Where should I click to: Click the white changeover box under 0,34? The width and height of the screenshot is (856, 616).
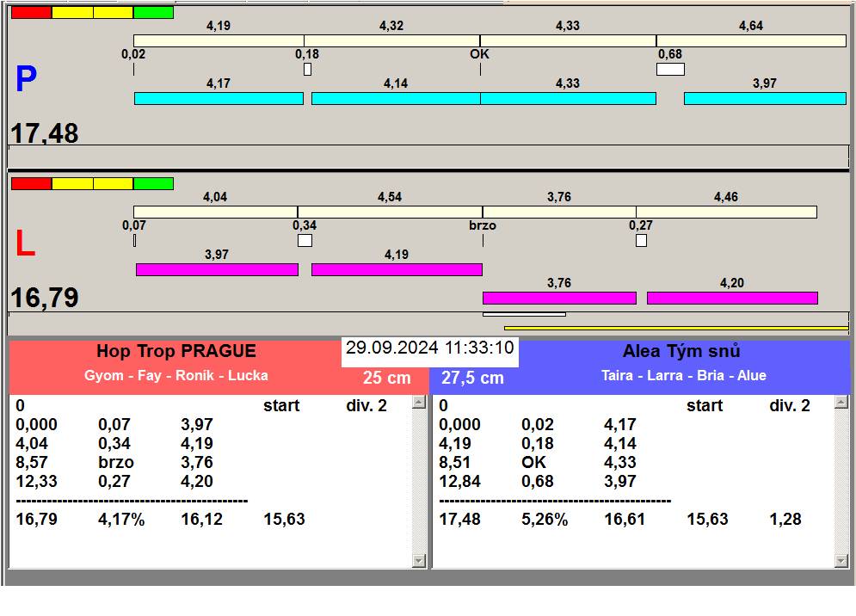click(305, 241)
